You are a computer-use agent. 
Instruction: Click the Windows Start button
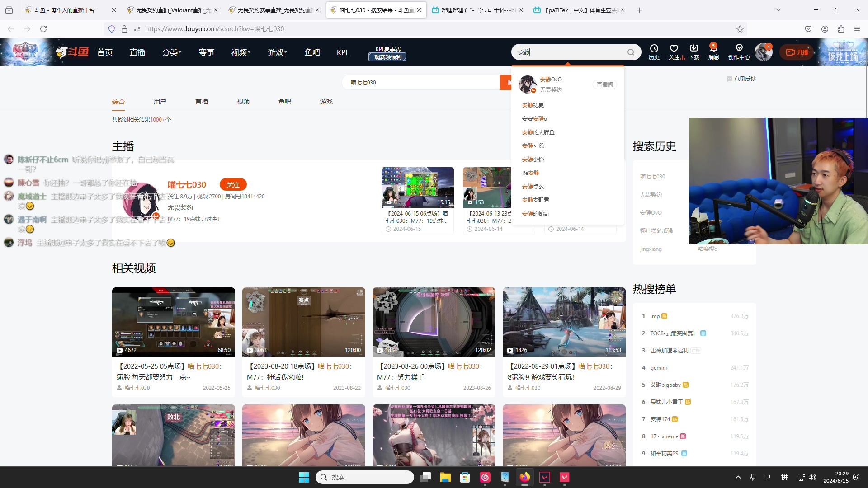(304, 477)
